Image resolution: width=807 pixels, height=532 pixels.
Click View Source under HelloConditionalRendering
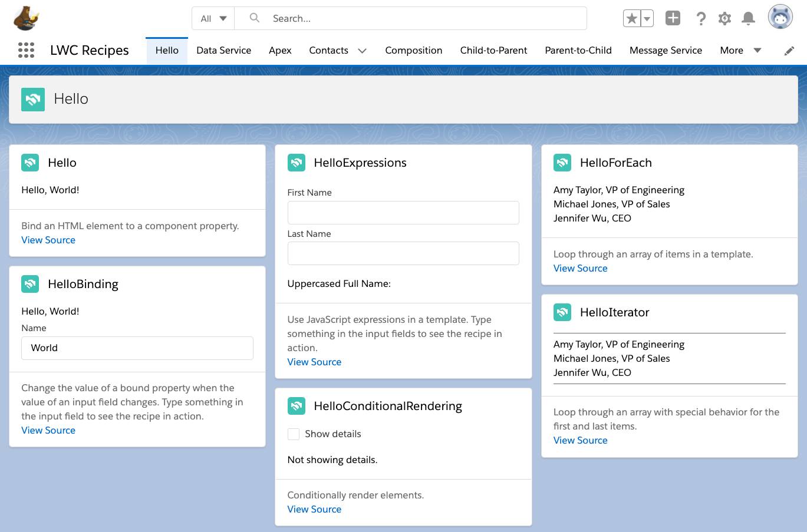tap(314, 509)
